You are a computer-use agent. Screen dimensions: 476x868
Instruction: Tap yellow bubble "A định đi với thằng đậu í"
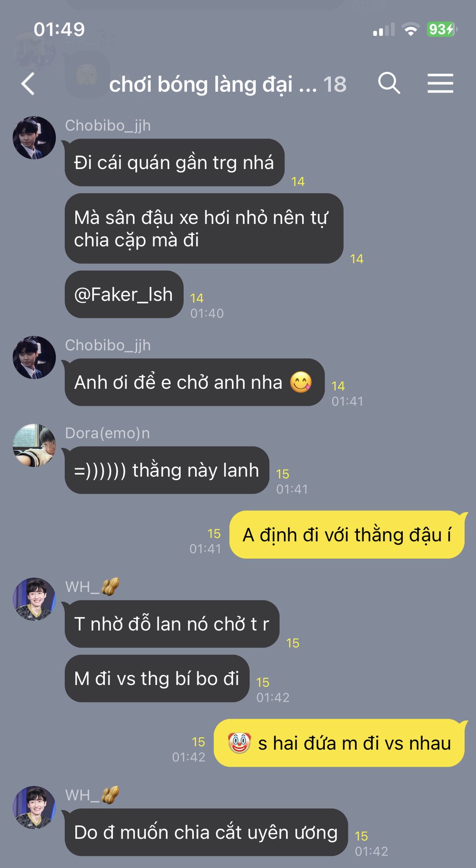click(x=347, y=534)
